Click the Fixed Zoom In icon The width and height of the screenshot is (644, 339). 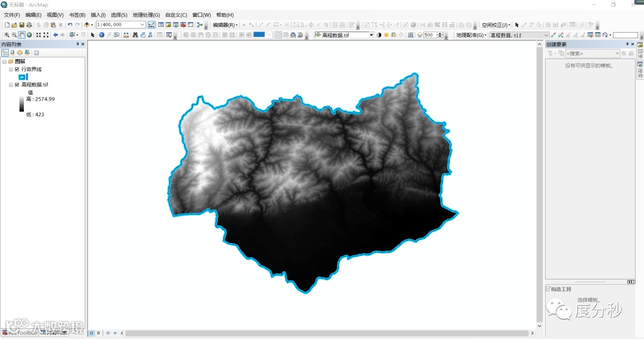tap(39, 35)
